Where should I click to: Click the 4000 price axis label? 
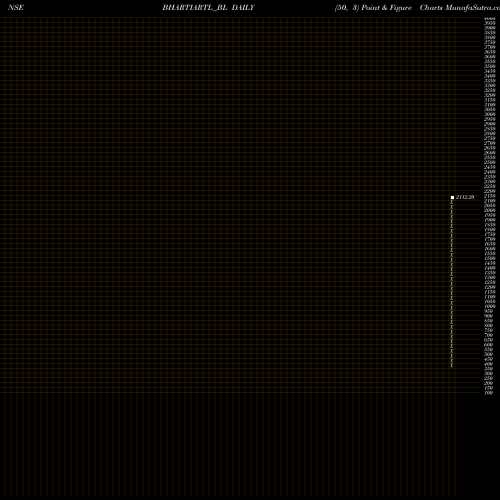click(x=490, y=19)
